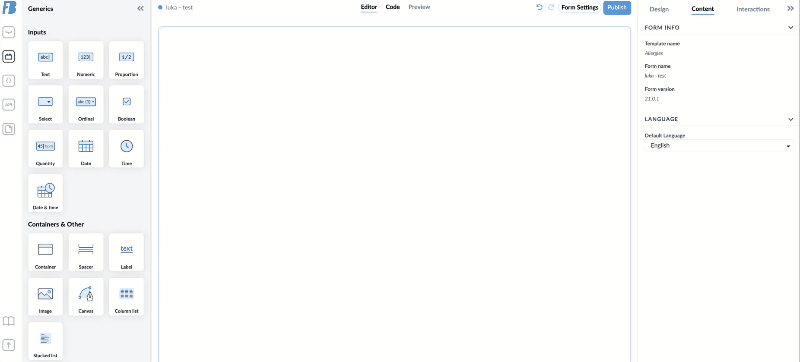Select the Proportion input widget
Screen dimensions: 800x362
126,60
